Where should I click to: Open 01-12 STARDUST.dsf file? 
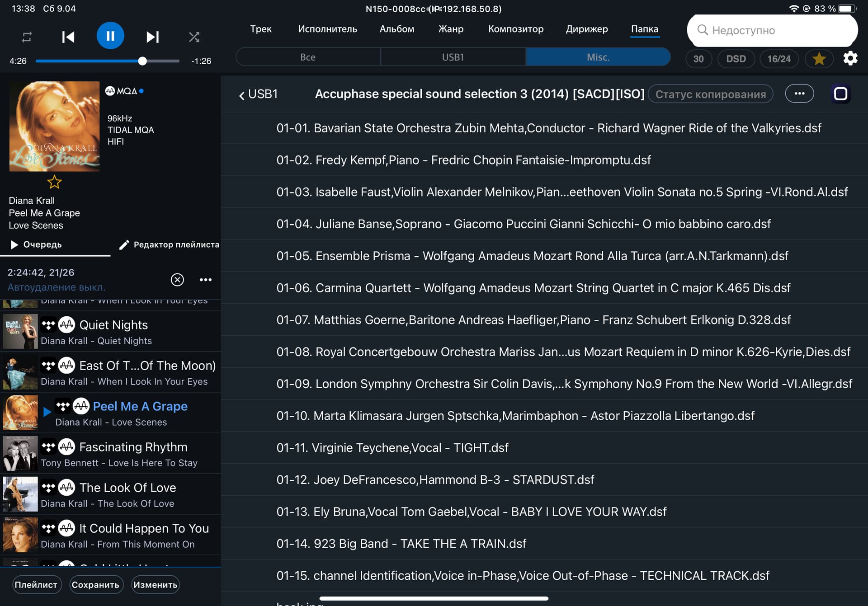tap(544, 479)
